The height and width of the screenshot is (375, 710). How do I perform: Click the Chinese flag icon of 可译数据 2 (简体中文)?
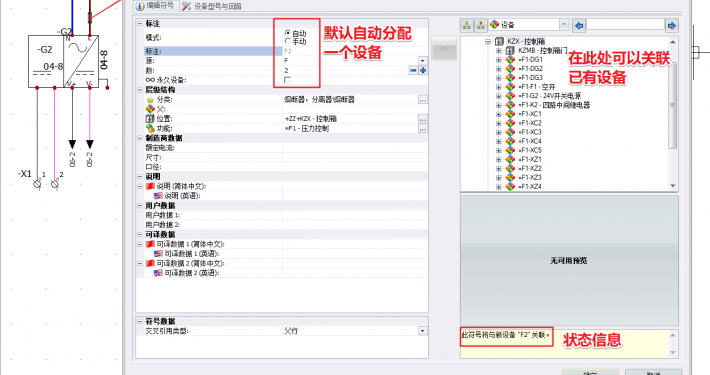pyautogui.click(x=150, y=263)
